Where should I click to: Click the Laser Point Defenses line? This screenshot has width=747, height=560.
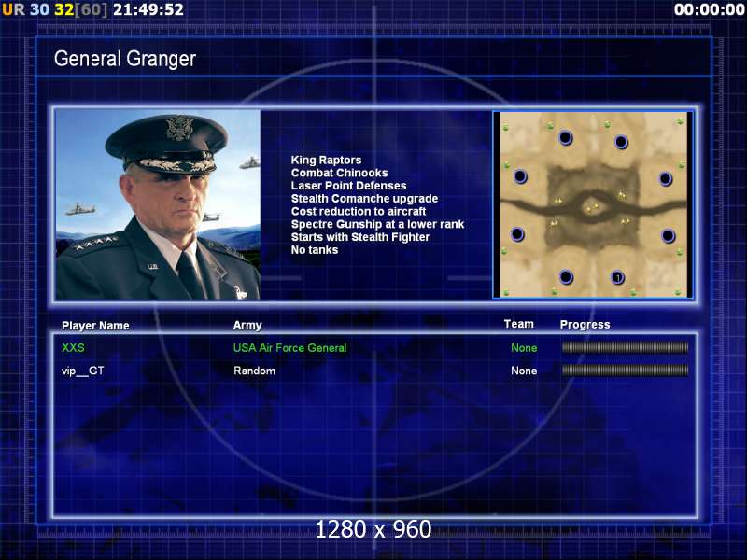click(348, 186)
